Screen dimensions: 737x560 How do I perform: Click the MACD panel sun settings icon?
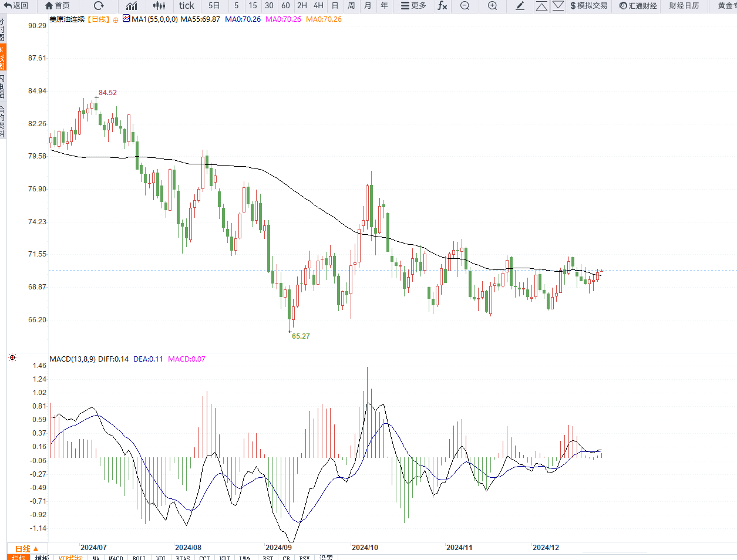tap(12, 357)
